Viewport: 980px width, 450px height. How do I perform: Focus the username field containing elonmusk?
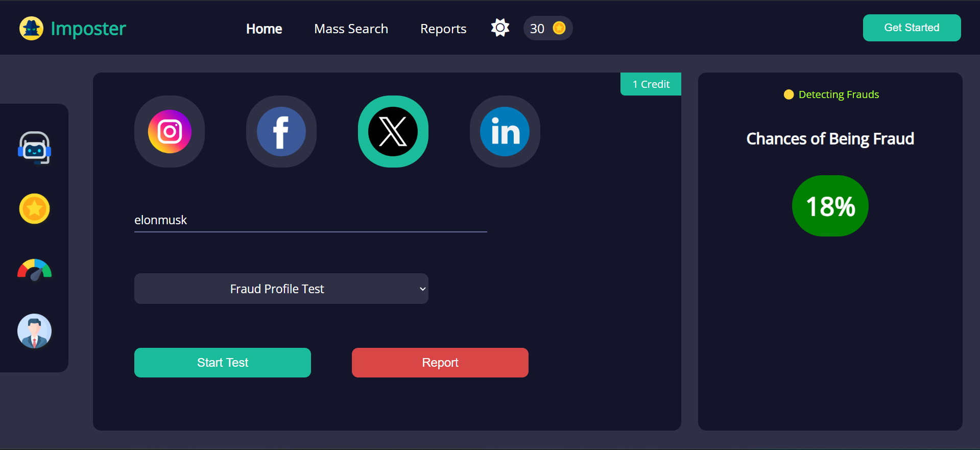pos(310,220)
